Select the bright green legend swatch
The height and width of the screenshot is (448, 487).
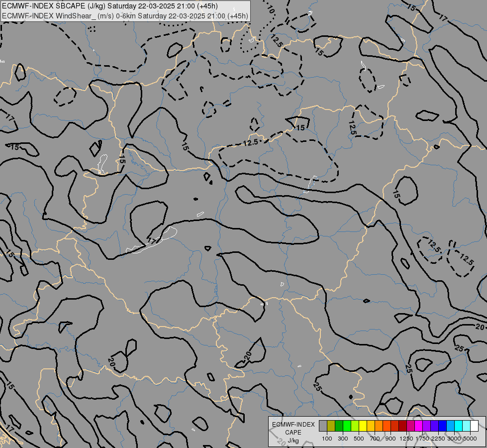[347, 426]
